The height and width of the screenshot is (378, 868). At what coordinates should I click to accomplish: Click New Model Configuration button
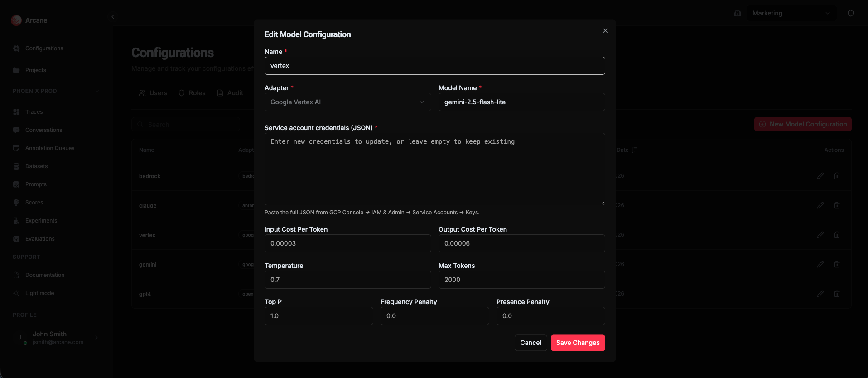(x=803, y=124)
